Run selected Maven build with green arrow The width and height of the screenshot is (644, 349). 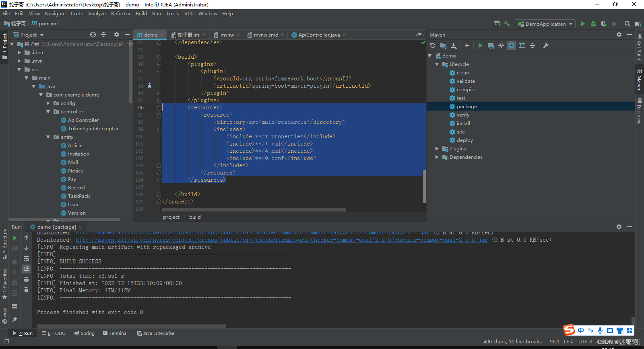coord(480,45)
